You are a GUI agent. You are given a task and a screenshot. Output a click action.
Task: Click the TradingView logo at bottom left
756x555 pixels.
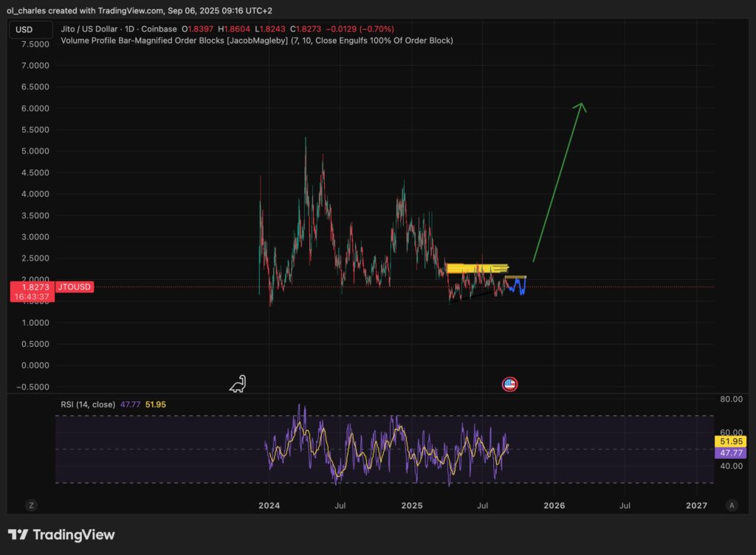click(x=61, y=534)
